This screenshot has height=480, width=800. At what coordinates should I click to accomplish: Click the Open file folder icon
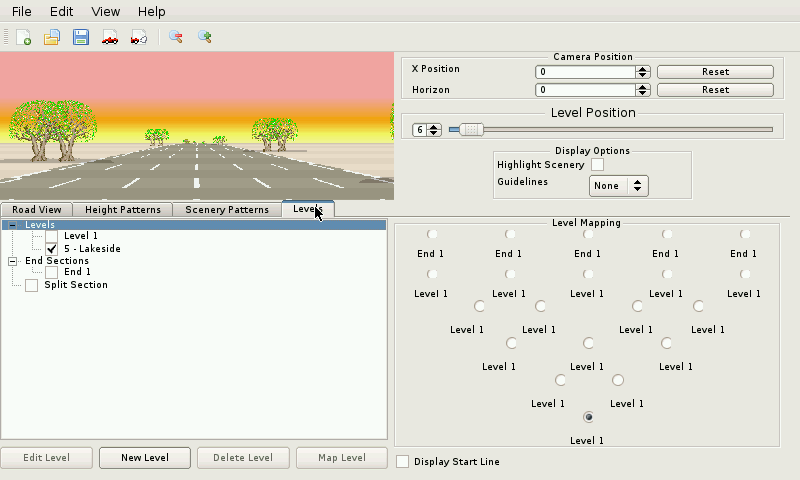pyautogui.click(x=52, y=37)
